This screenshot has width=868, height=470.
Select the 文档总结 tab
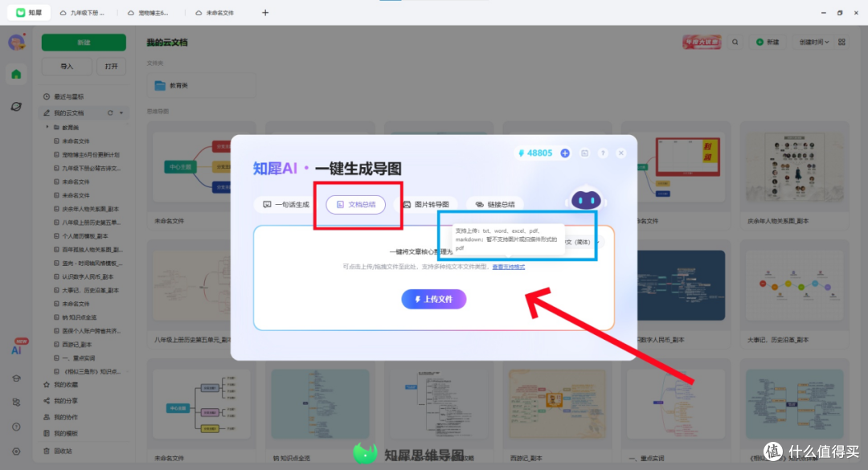tap(356, 204)
